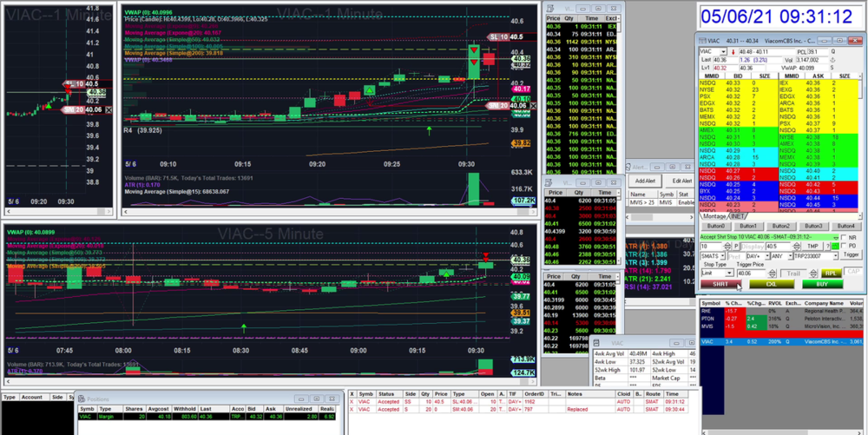Click the P button next to quantity
Image resolution: width=868 pixels, height=435 pixels.
(x=736, y=246)
